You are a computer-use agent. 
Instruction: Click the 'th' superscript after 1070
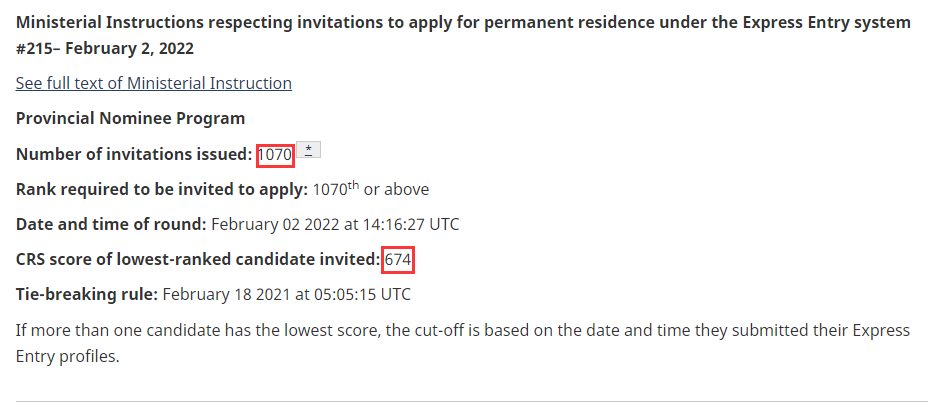pos(354,185)
